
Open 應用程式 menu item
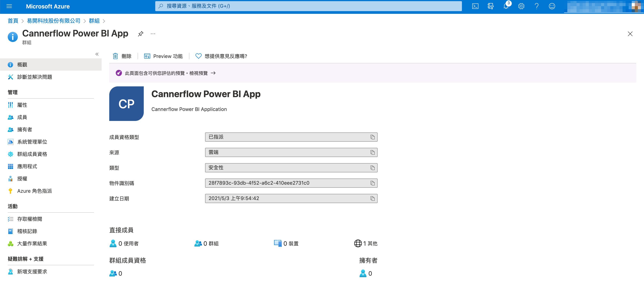(51, 166)
